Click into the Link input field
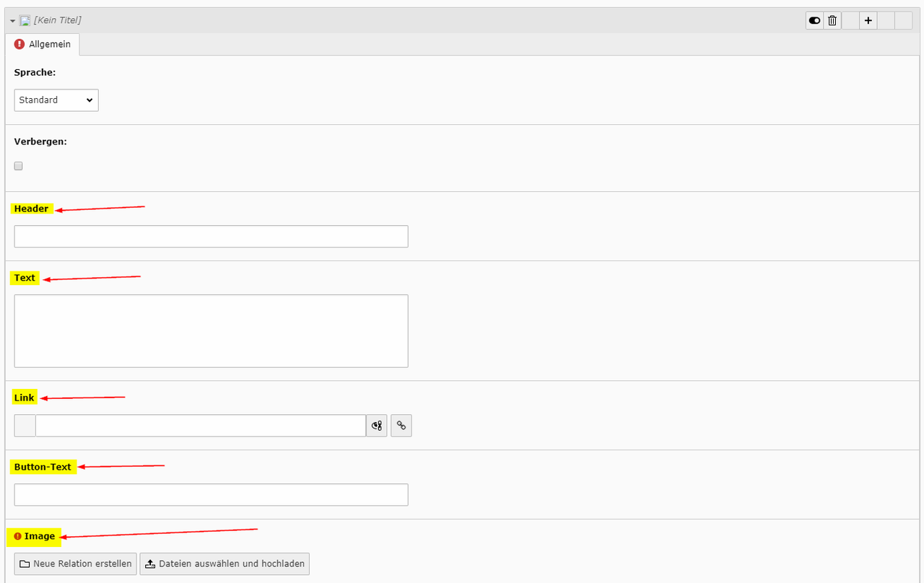The image size is (924, 583). pyautogui.click(x=201, y=426)
